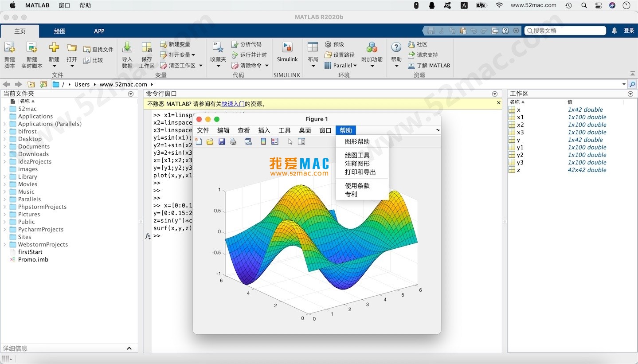
Task: Click Save Figure icon in Figure 1 toolbar
Action: click(x=222, y=141)
